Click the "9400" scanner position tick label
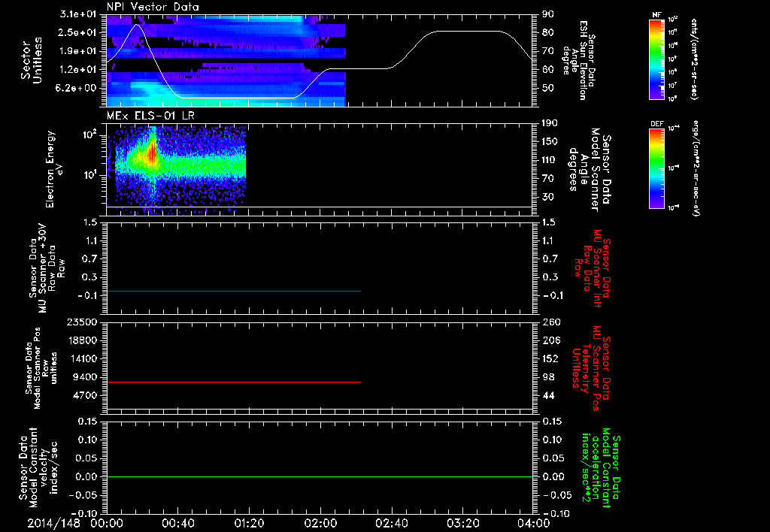The height and width of the screenshot is (532, 770). click(84, 377)
